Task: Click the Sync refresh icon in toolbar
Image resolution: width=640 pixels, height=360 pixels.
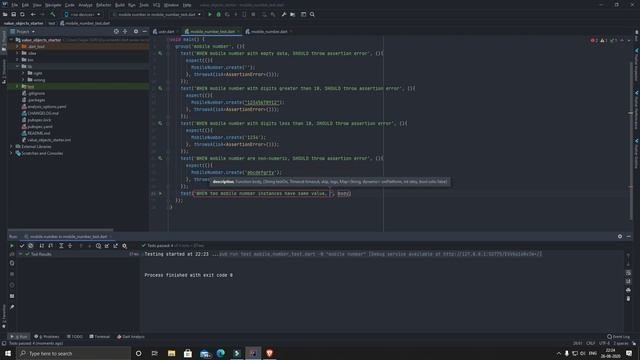Action: point(22,14)
